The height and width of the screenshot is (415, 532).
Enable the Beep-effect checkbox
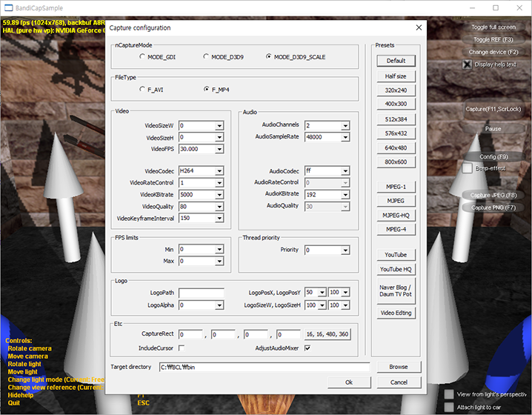click(x=468, y=168)
